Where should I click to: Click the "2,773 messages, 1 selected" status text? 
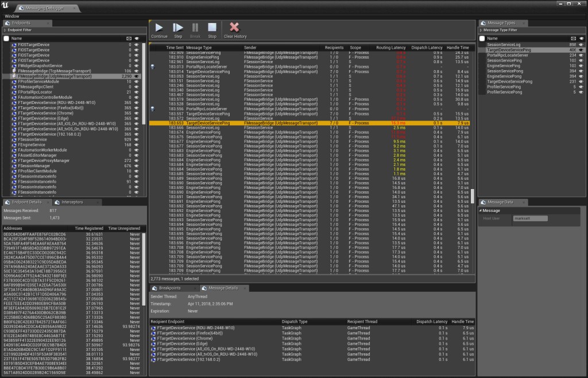tap(175, 279)
